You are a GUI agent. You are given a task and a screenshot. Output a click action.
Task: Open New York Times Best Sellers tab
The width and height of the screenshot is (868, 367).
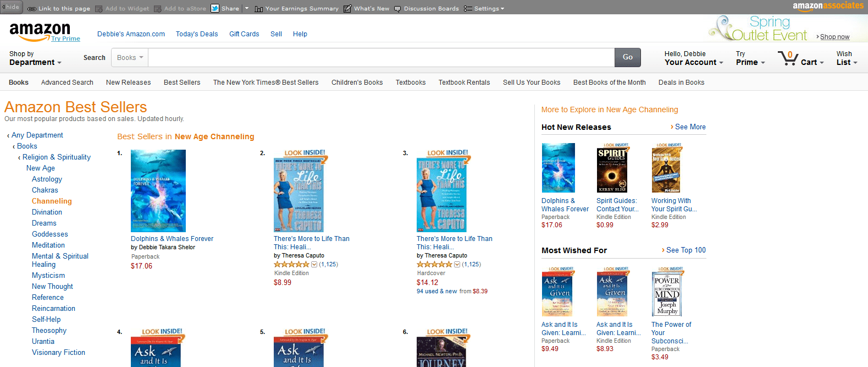266,83
